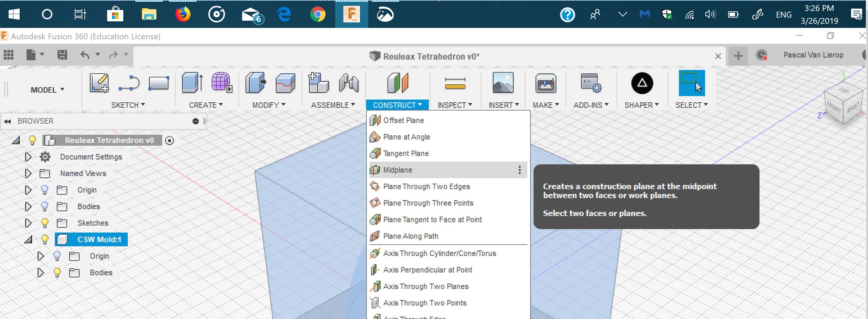Click the ViewCube in the canvas
This screenshot has width=868, height=319.
843,103
